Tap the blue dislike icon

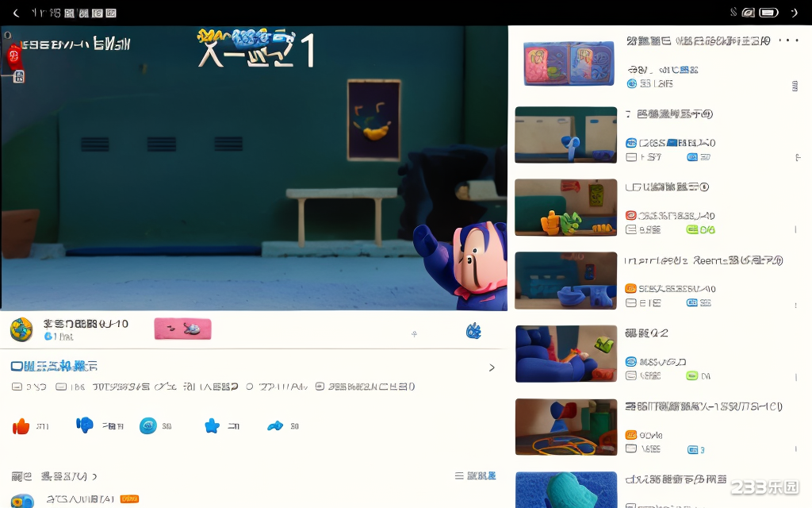click(x=85, y=425)
